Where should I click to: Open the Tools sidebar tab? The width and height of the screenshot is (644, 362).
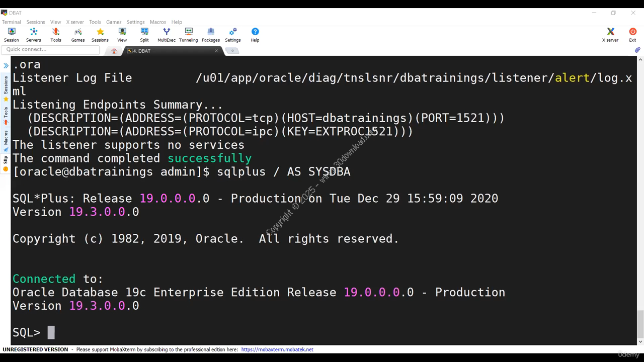click(x=6, y=116)
